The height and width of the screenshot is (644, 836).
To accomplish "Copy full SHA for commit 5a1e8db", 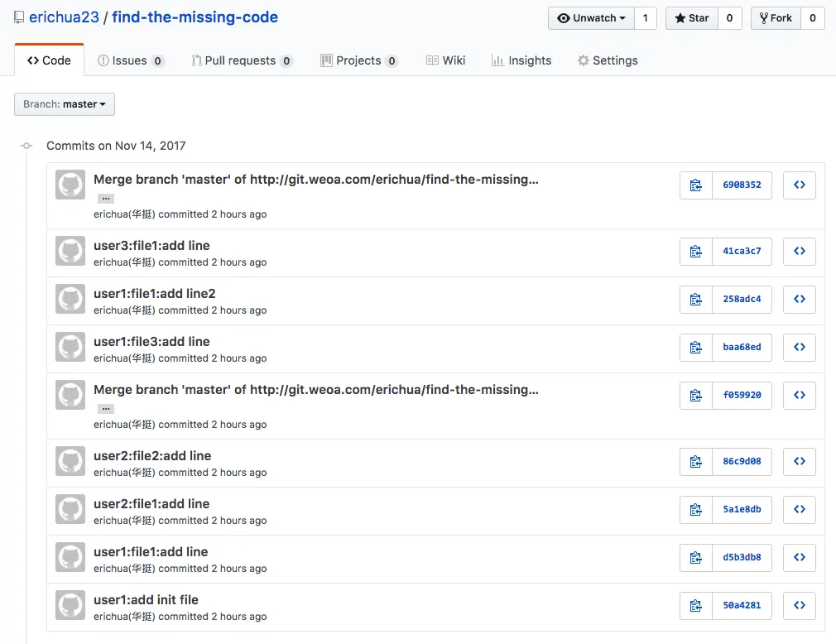I will 696,509.
